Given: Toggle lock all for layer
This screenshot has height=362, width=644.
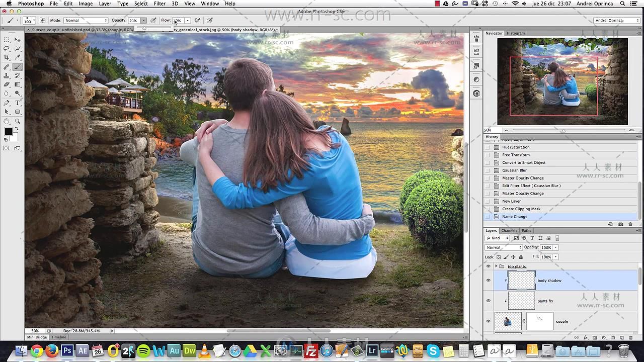Looking at the screenshot, I should 521,257.
